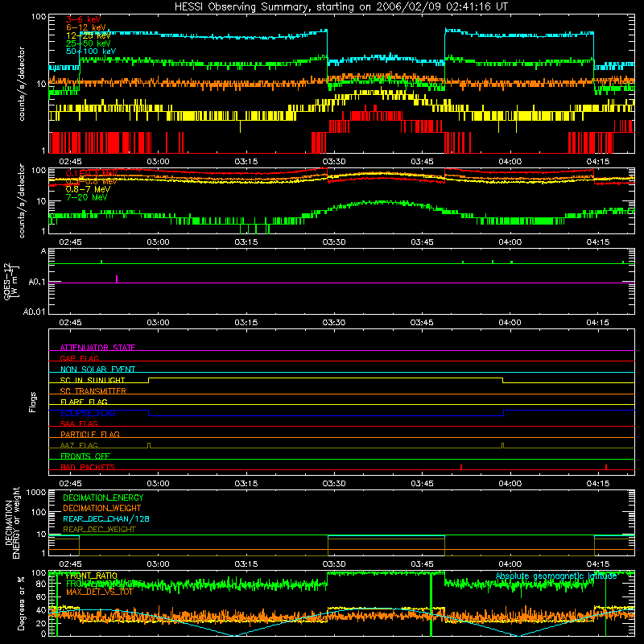This screenshot has width=644, height=644.
Task: Select the green FRONTS_OFF label
Action: coord(85,456)
